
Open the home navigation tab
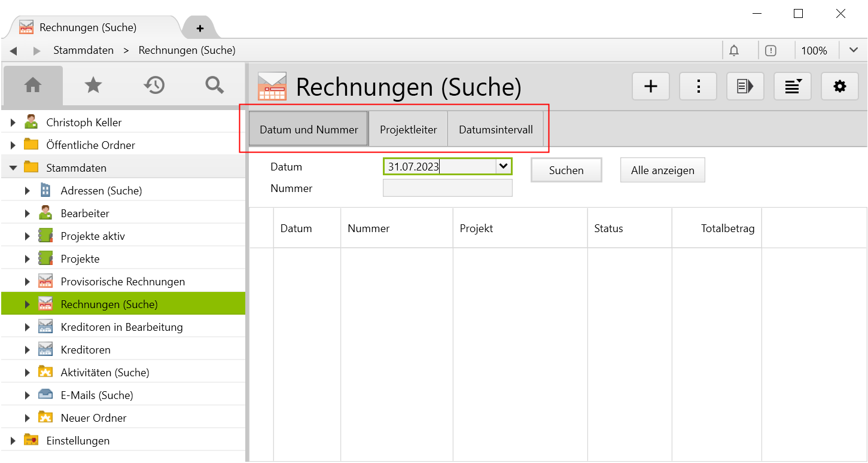tap(33, 86)
